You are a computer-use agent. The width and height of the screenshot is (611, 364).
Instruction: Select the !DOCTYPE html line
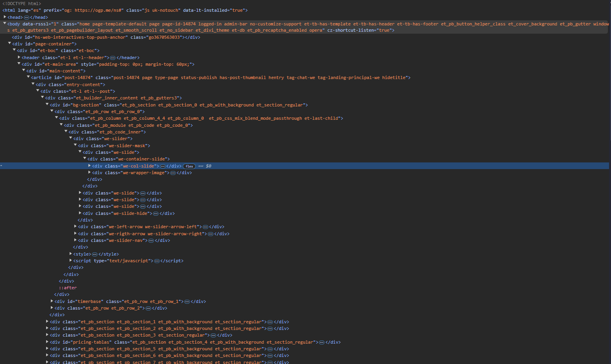pyautogui.click(x=22, y=4)
